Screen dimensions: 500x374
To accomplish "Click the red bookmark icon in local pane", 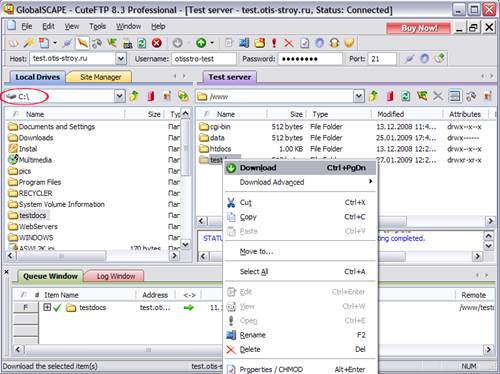I will pyautogui.click(x=151, y=96).
